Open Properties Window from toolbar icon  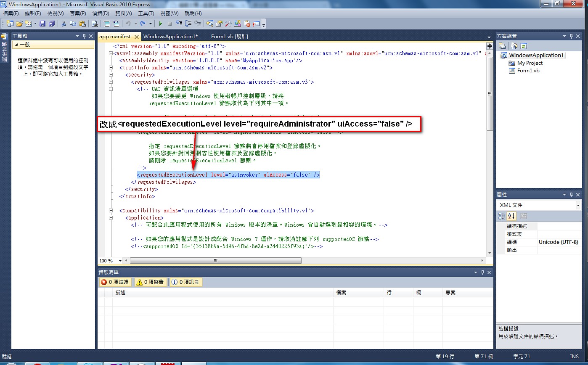click(219, 24)
